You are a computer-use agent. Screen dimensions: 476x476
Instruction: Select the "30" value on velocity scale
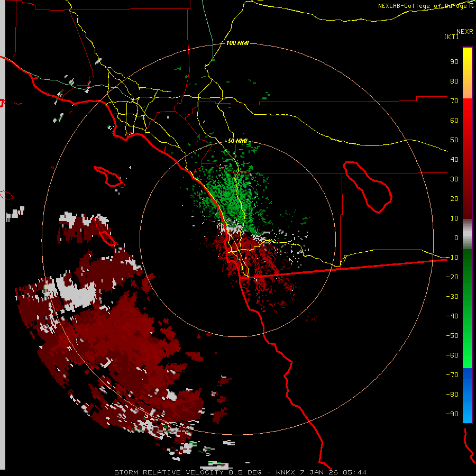click(x=454, y=179)
